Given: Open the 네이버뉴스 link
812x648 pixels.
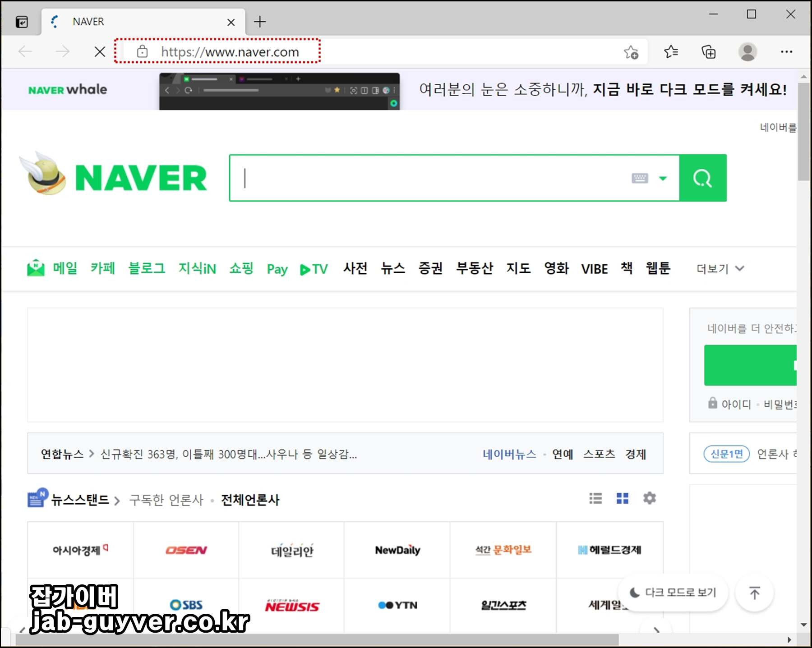Looking at the screenshot, I should [510, 454].
